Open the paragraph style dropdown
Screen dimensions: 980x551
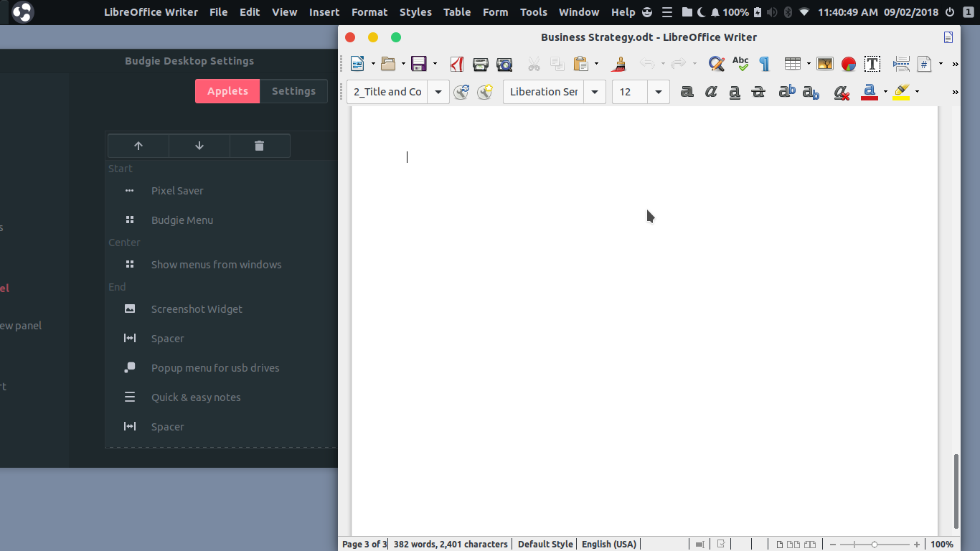438,92
